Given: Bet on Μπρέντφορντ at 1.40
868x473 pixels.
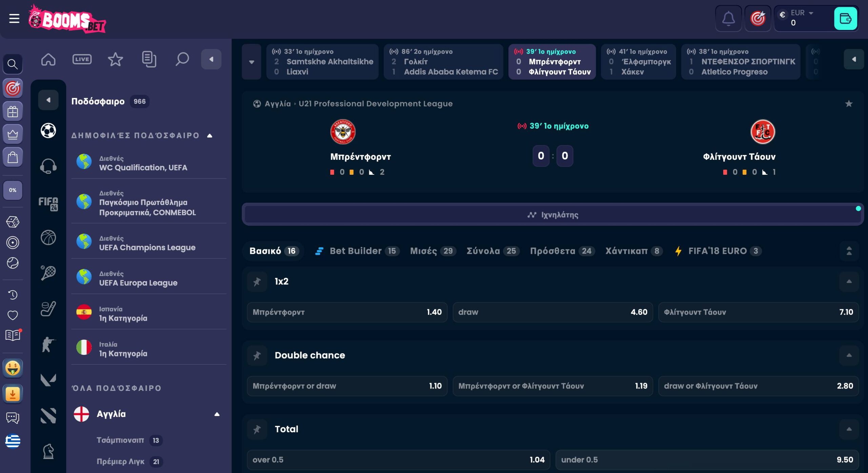Looking at the screenshot, I should [x=347, y=312].
